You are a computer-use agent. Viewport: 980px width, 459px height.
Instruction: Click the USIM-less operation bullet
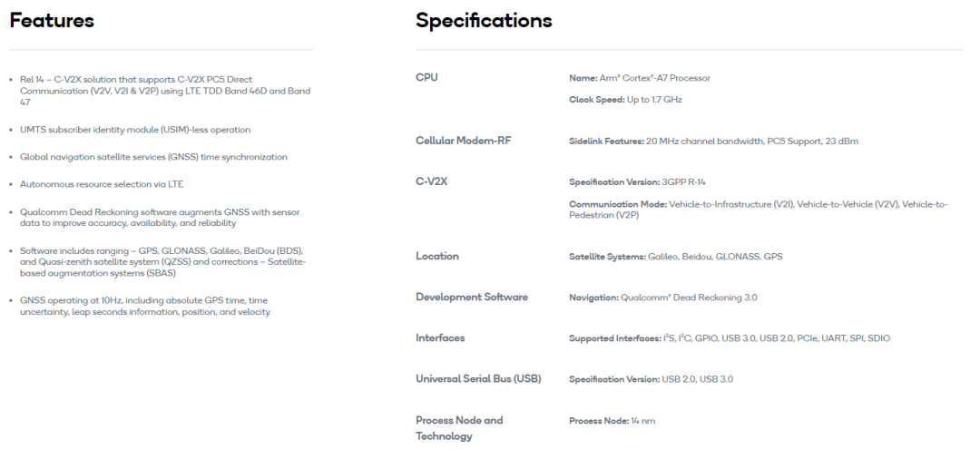pyautogui.click(x=135, y=130)
